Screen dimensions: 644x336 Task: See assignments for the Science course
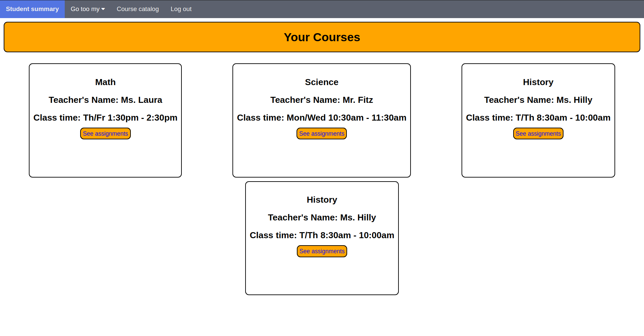click(x=321, y=133)
